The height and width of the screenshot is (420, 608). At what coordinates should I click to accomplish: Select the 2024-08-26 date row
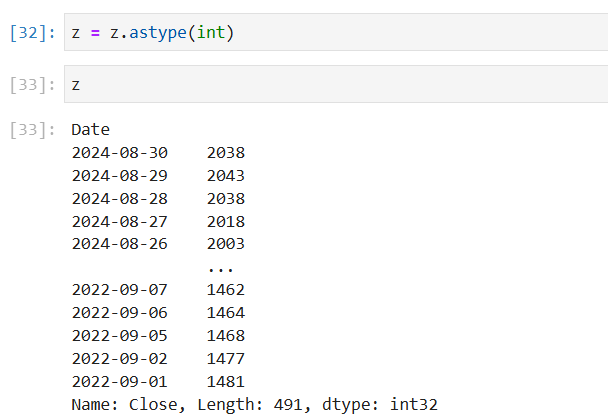[x=120, y=244]
